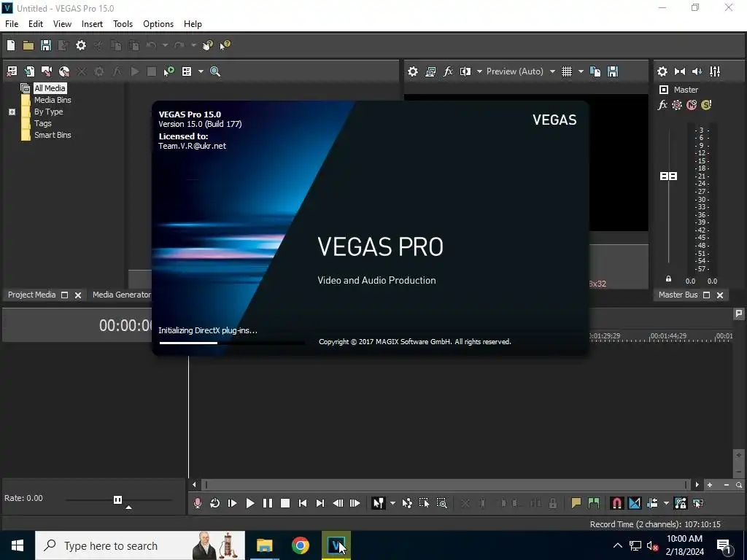Image resolution: width=747 pixels, height=560 pixels.
Task: Activate the What's This help cursor icon
Action: click(x=225, y=45)
